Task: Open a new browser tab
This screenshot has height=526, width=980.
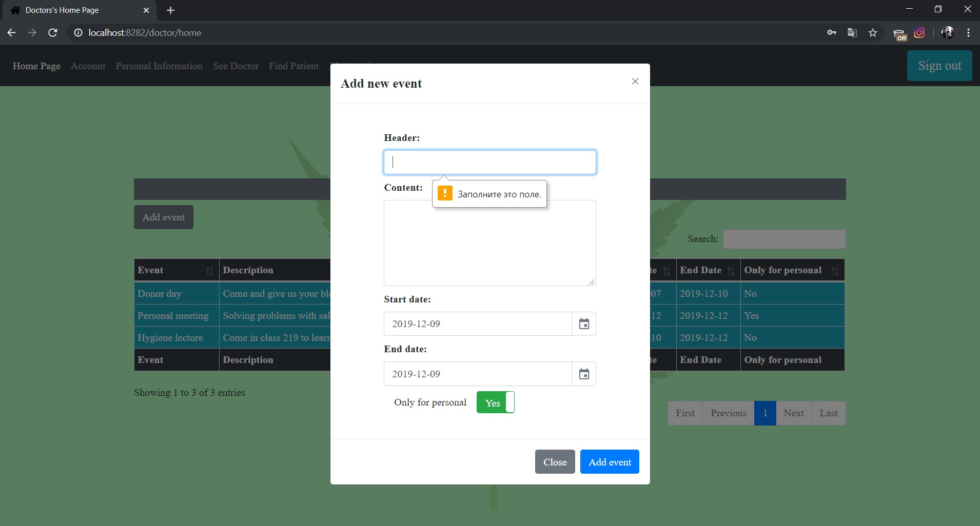Action: click(x=171, y=10)
